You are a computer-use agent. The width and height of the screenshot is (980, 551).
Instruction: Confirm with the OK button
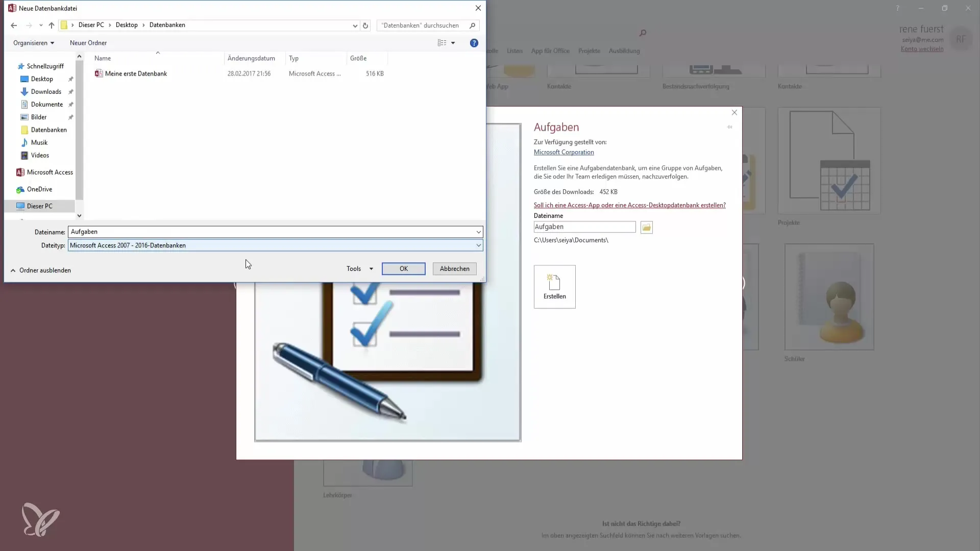pyautogui.click(x=403, y=269)
